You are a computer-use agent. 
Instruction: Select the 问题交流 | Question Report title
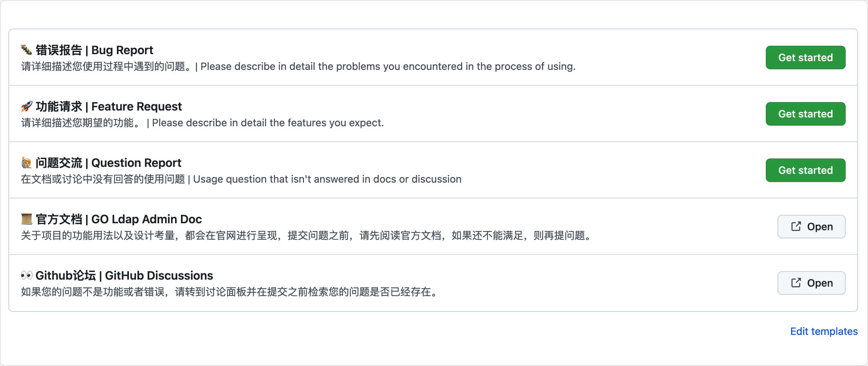tap(108, 163)
